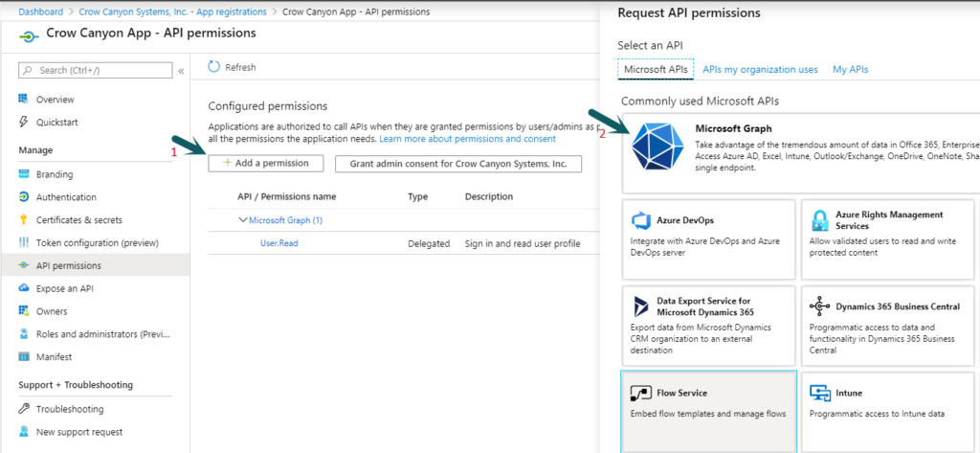The width and height of the screenshot is (980, 453).
Task: Open Crow Canyon Systems App registrations breadcrumb
Action: click(x=172, y=11)
